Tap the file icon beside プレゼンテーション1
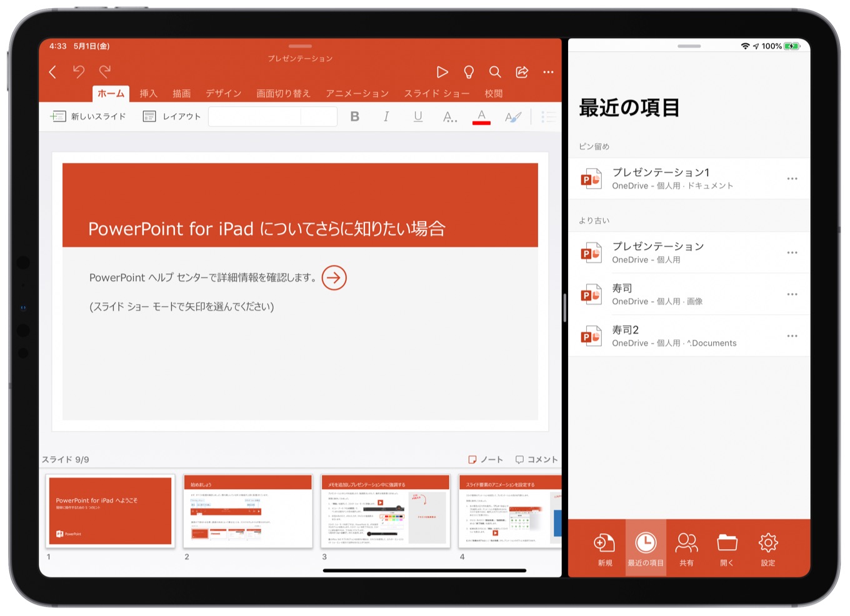Viewport: 850px width, 616px height. [x=591, y=179]
